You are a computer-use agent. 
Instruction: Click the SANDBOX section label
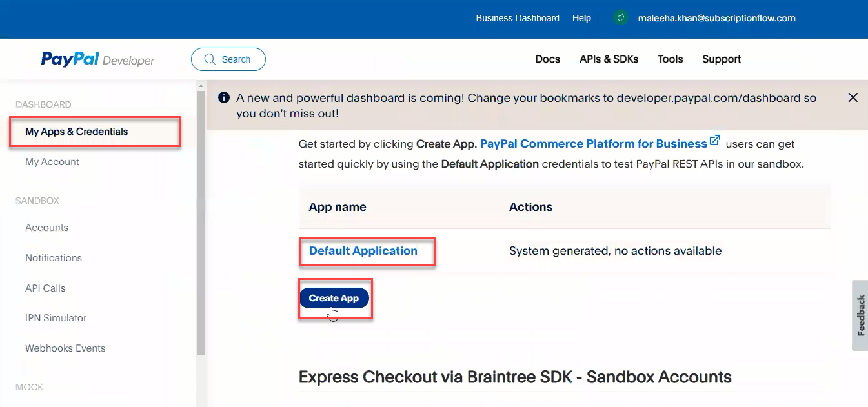tap(37, 201)
